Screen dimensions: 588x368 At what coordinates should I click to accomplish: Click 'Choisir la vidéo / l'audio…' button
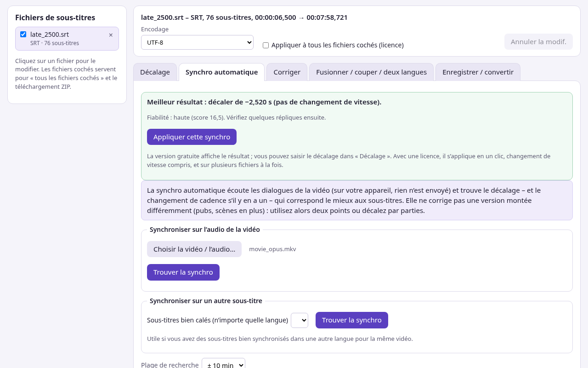click(194, 249)
